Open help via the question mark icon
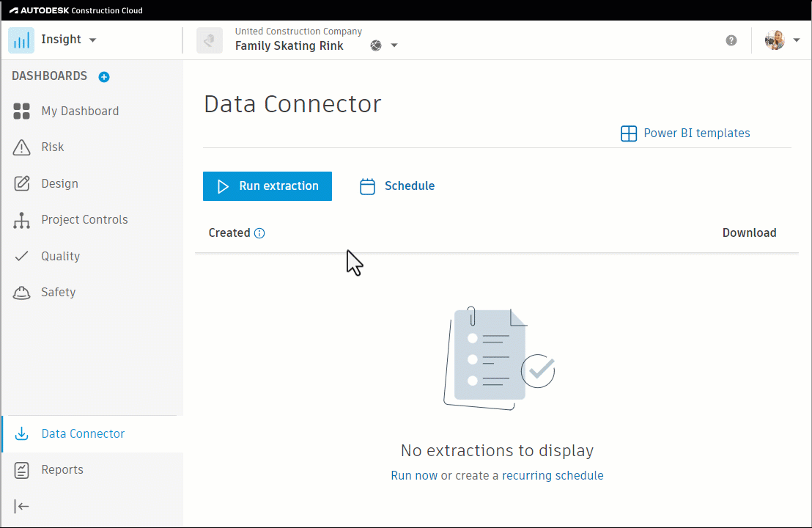This screenshot has width=812, height=528. point(731,40)
